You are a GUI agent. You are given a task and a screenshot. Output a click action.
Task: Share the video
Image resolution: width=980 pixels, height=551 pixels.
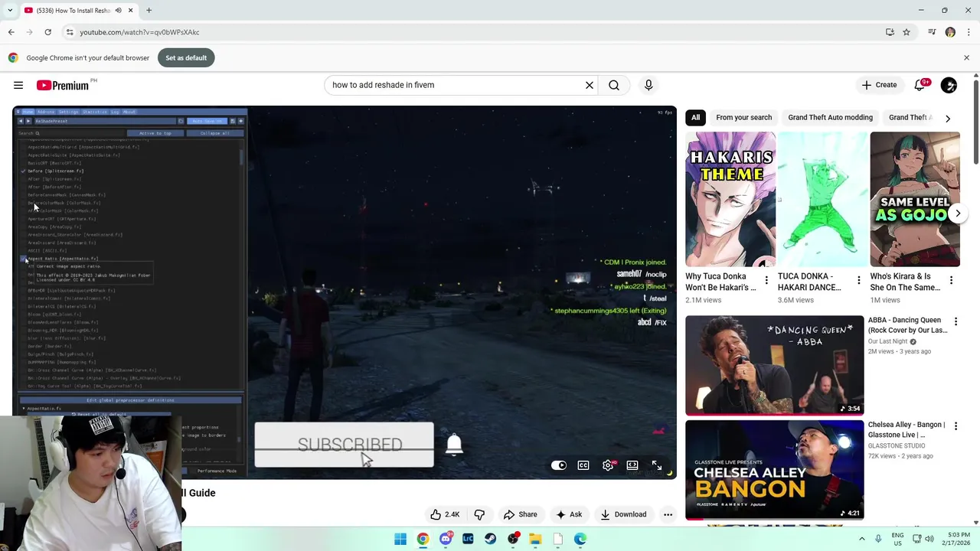(520, 514)
